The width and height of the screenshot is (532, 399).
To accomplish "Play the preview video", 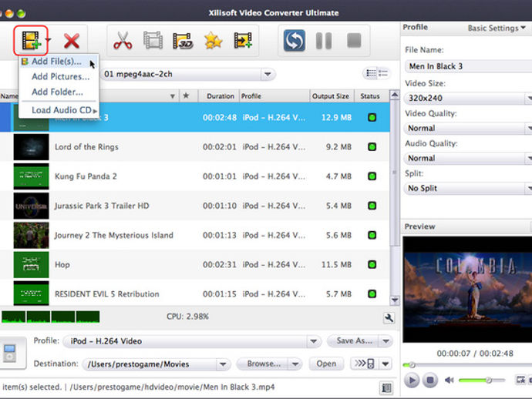I will point(412,380).
